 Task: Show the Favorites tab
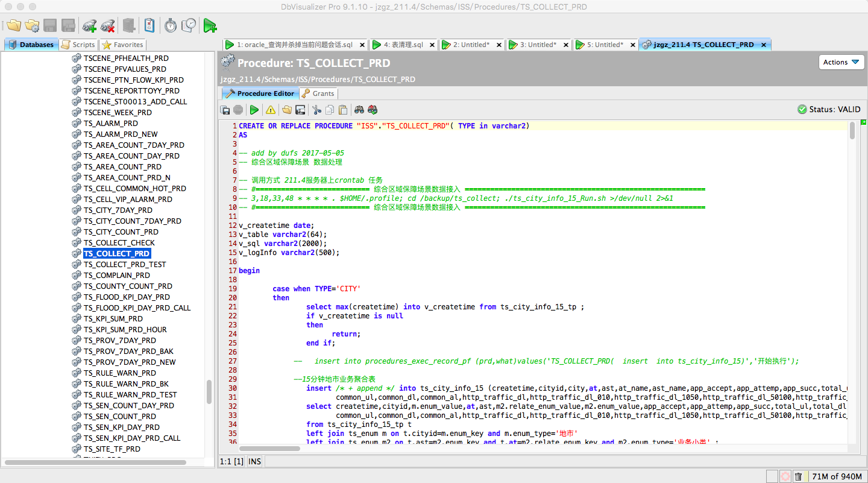(x=123, y=45)
